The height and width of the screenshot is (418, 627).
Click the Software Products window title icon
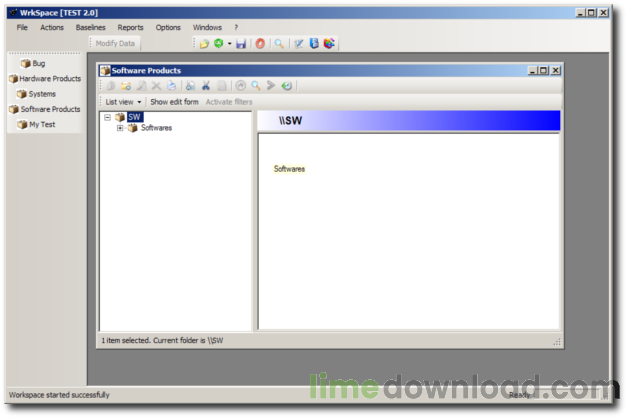(x=105, y=70)
